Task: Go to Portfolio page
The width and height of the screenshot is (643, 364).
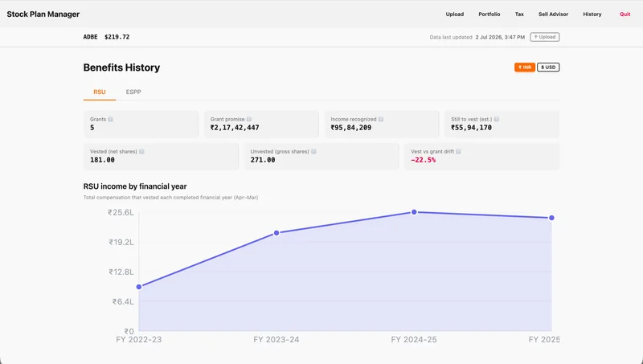Action: 489,14
